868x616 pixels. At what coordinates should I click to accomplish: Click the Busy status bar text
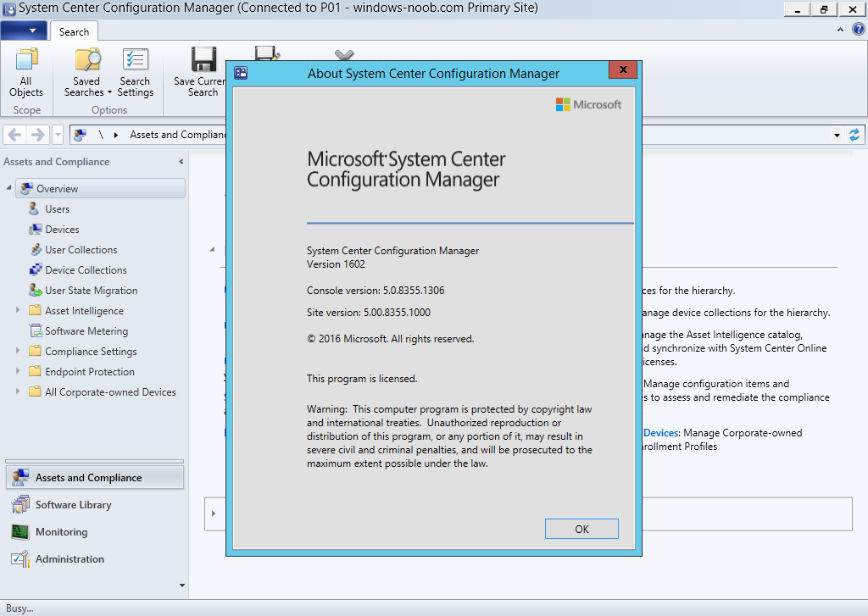(19, 608)
